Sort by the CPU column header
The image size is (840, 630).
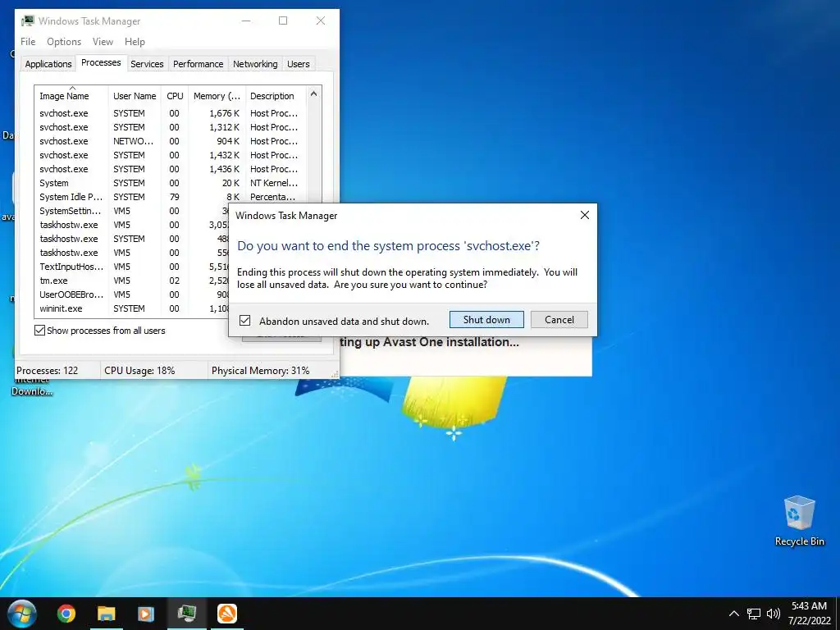(x=175, y=96)
